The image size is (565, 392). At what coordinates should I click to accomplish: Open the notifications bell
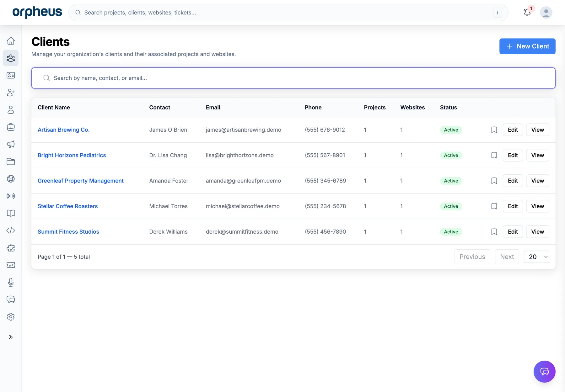tap(527, 13)
